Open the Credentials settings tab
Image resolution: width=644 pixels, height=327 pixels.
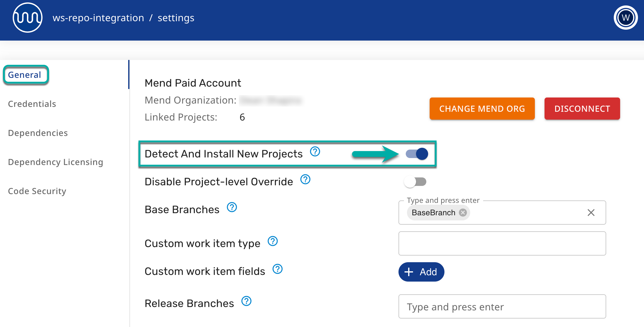pos(32,104)
